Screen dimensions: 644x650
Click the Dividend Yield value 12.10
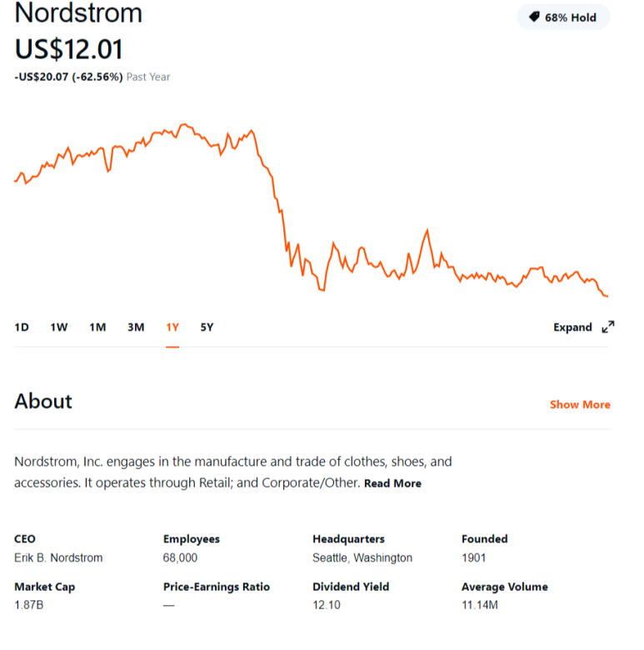[x=326, y=605]
